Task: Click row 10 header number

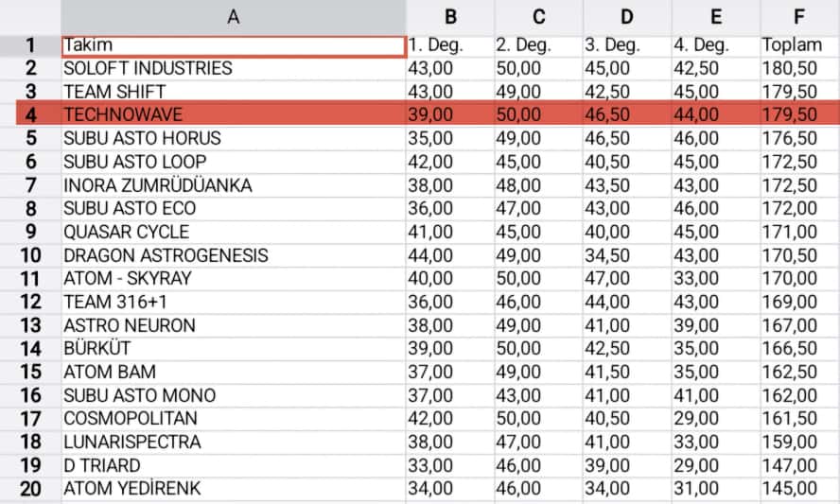Action: [30, 255]
